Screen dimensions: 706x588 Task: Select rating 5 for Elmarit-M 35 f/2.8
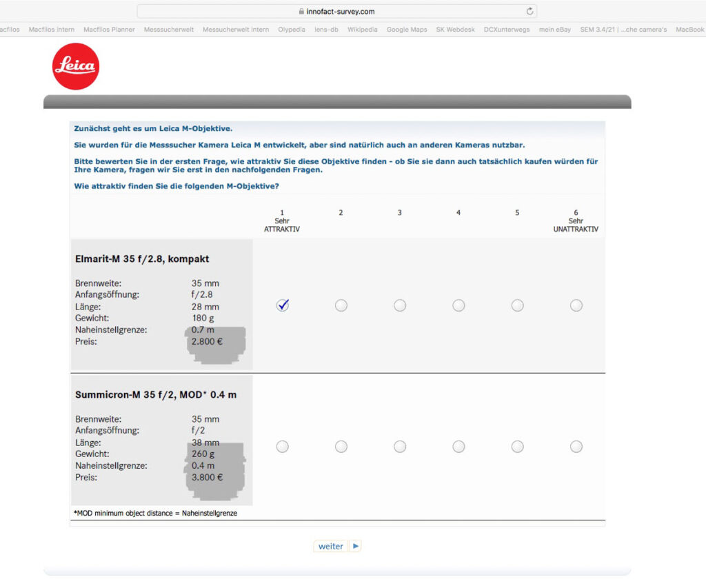pos(517,305)
